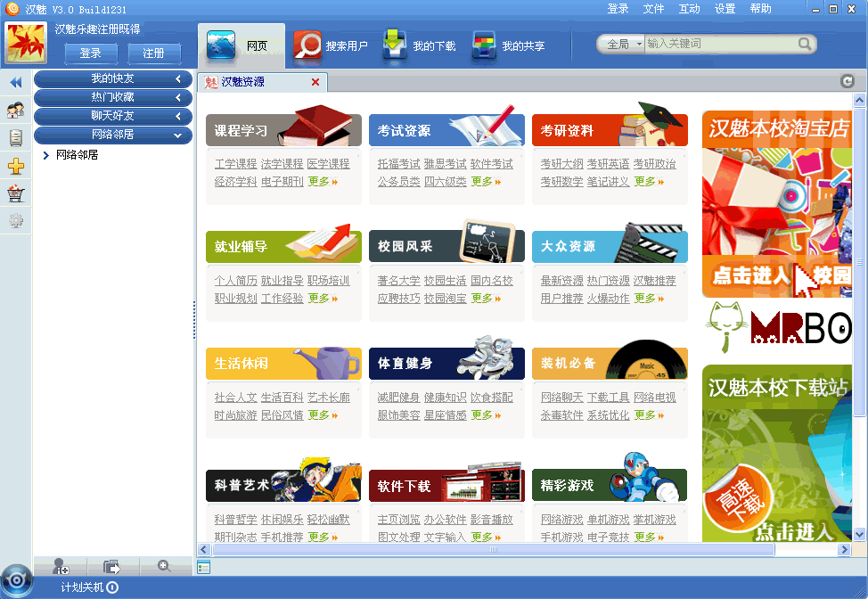
Task: Click the user avatar maple leaf picture
Action: point(26,43)
